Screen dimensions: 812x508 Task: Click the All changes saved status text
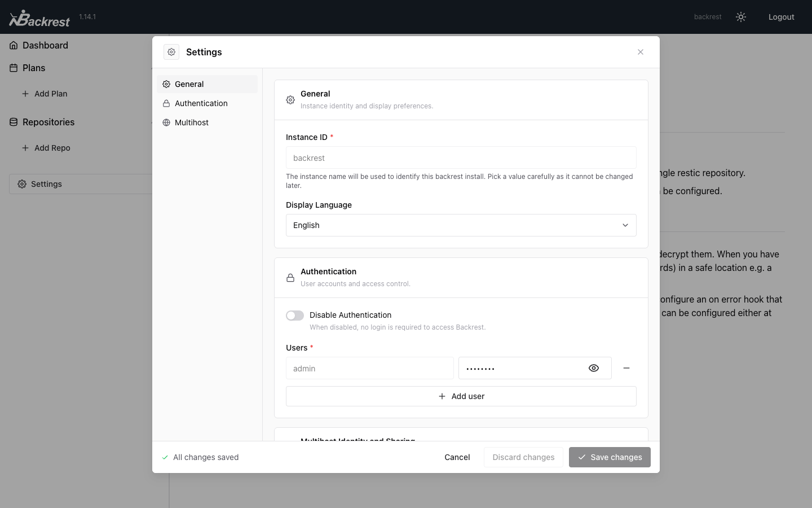pos(206,457)
